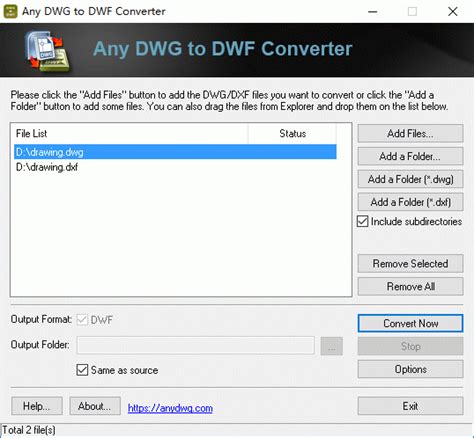
Task: Start conversion with Convert Now
Action: (410, 323)
